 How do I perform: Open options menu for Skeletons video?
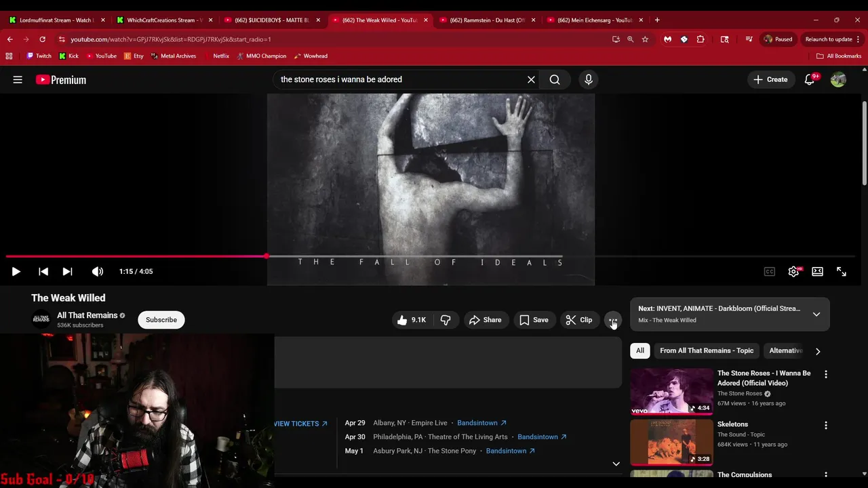(x=826, y=425)
